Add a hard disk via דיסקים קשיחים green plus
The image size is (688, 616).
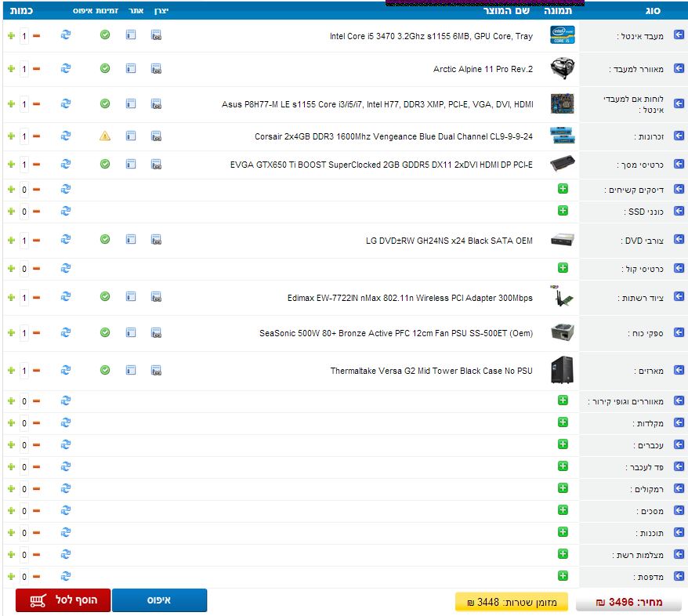[563, 189]
